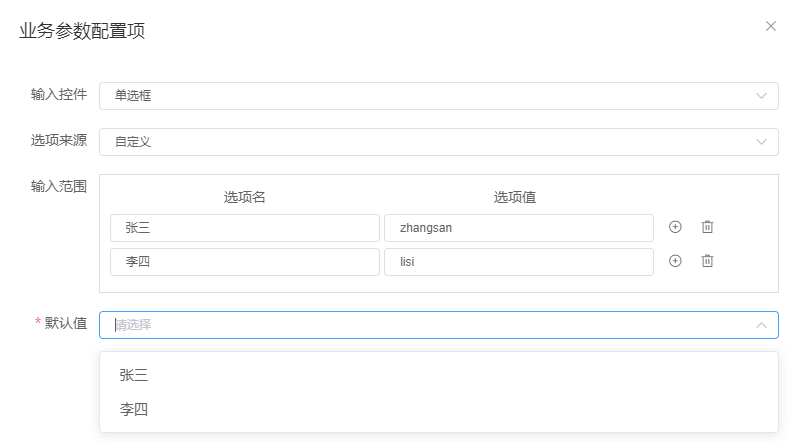Click the 选项名 field containing 李四
The image size is (798, 443).
[244, 262]
